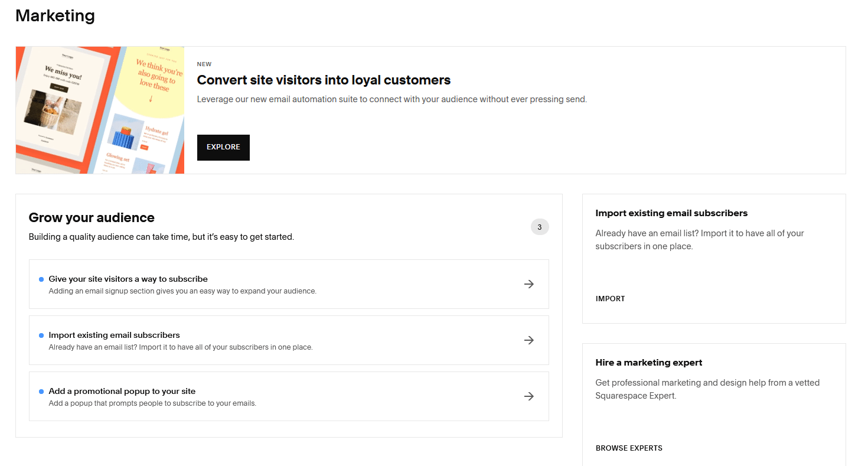Screen dimensions: 868x466
Task: Click the IMPORT link
Action: 610,299
